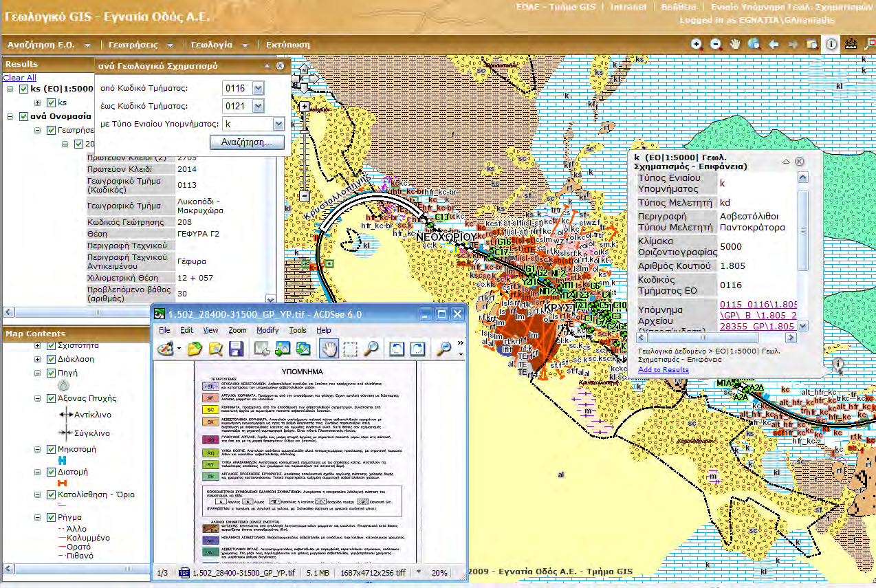Viewport: 876px width, 588px height.
Task: Show previous image in ACDSee
Action: click(263, 349)
